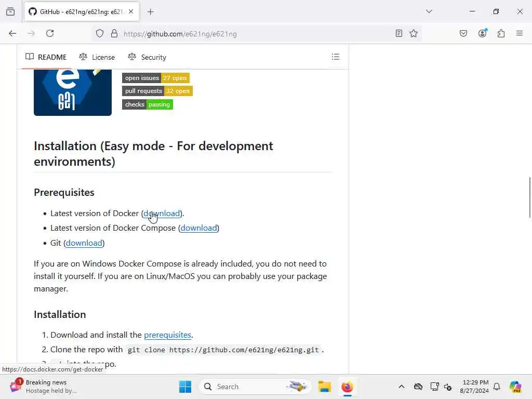Show hidden system tray icons

[x=402, y=387]
